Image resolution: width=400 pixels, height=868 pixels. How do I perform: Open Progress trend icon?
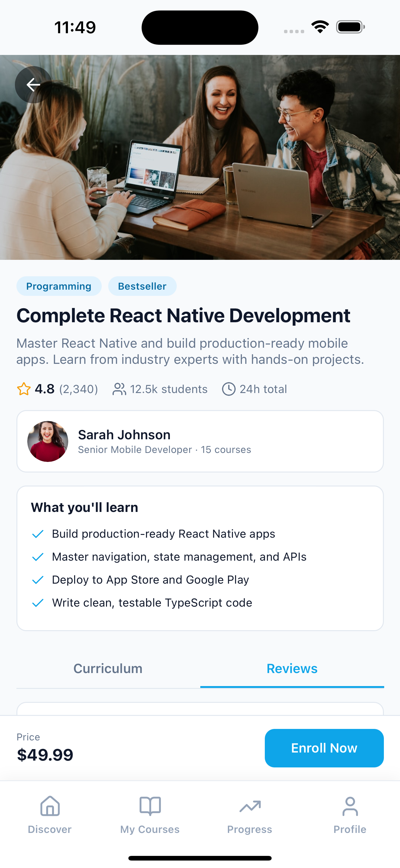pyautogui.click(x=250, y=806)
